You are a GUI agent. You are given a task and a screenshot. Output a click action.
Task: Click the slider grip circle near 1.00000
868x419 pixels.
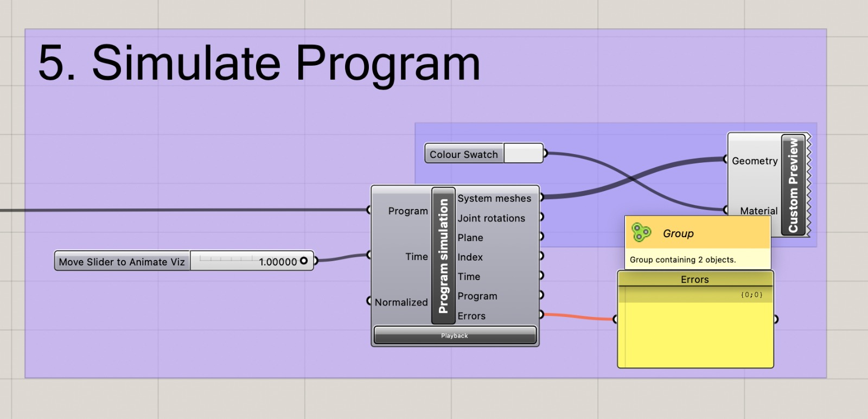304,261
